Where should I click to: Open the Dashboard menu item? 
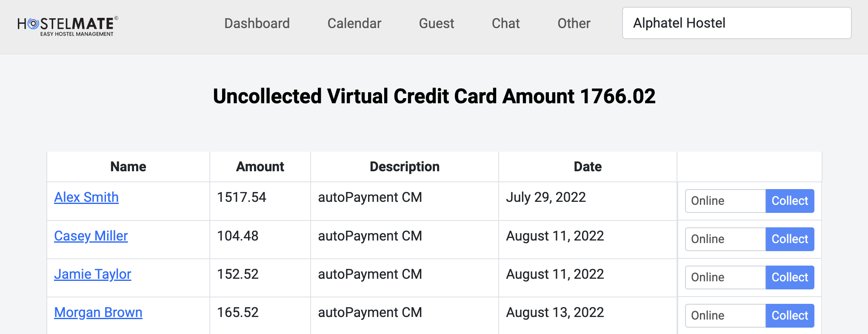[257, 23]
